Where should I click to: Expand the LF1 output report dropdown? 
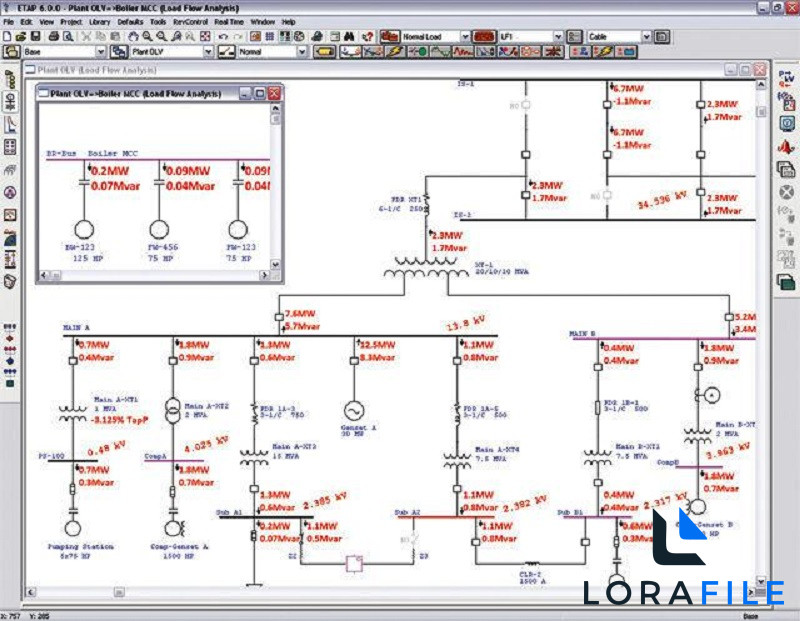(558, 37)
